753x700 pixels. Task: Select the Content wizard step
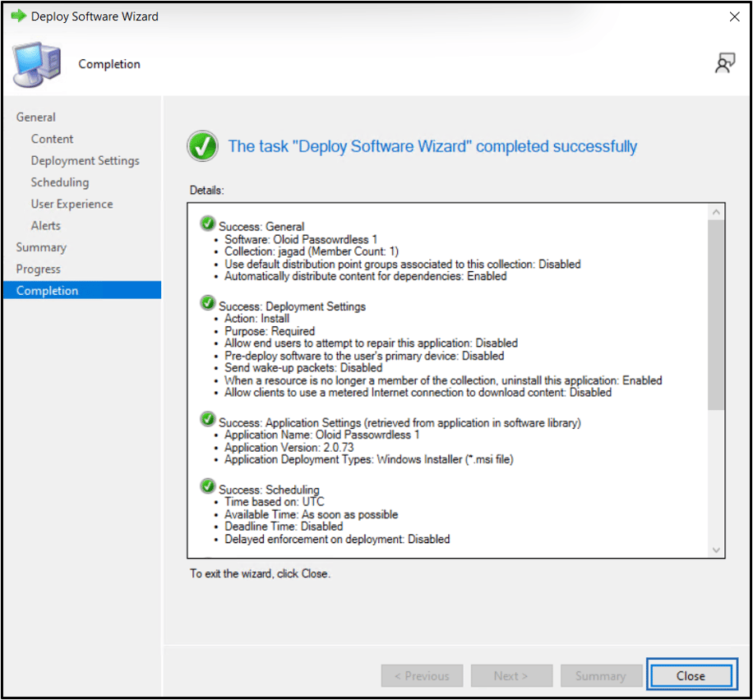[52, 139]
